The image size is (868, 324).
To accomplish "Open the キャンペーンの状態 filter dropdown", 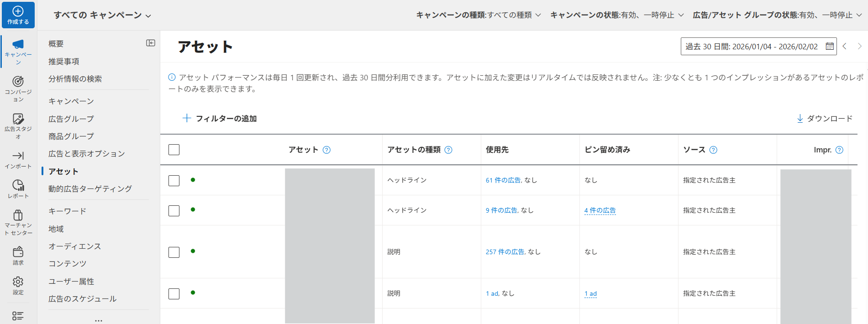I will pos(616,15).
